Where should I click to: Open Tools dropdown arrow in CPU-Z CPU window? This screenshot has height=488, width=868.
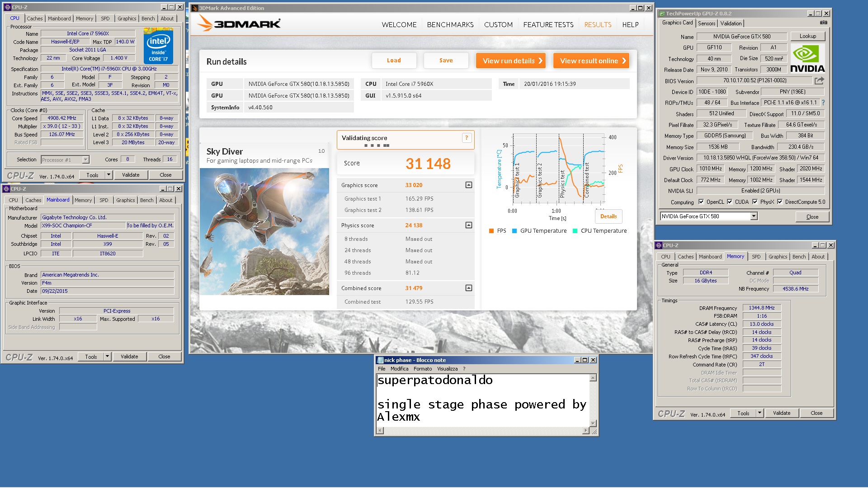108,175
